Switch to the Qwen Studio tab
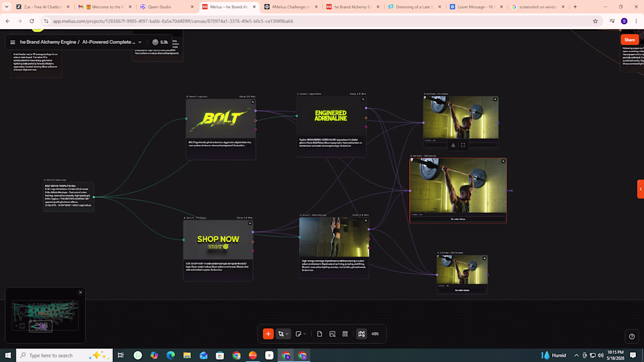The height and width of the screenshot is (362, 644). pos(166,6)
